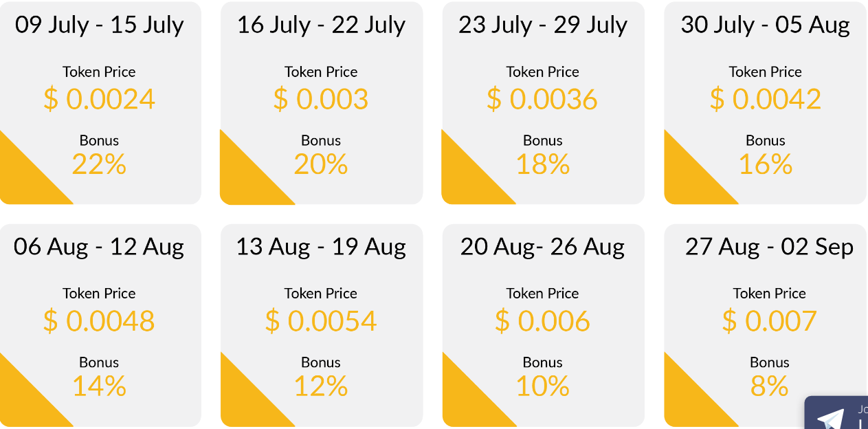
Task: Open the 13 Aug - 19 Aug card
Action: pos(321,325)
